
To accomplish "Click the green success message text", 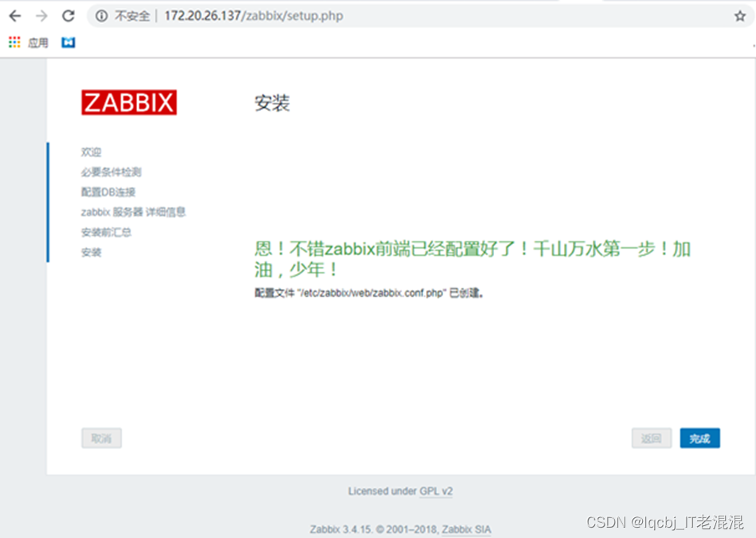I will click(472, 259).
